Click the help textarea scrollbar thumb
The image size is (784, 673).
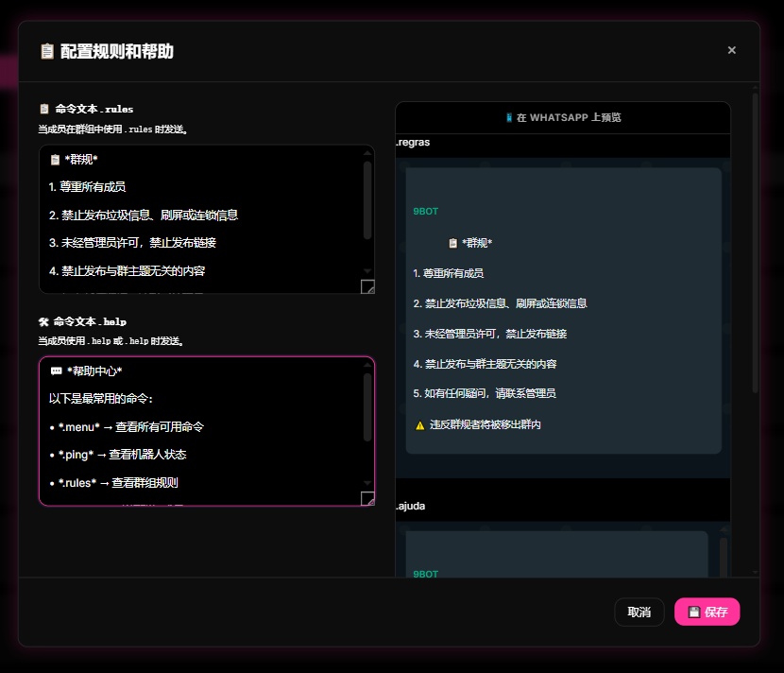click(x=367, y=406)
